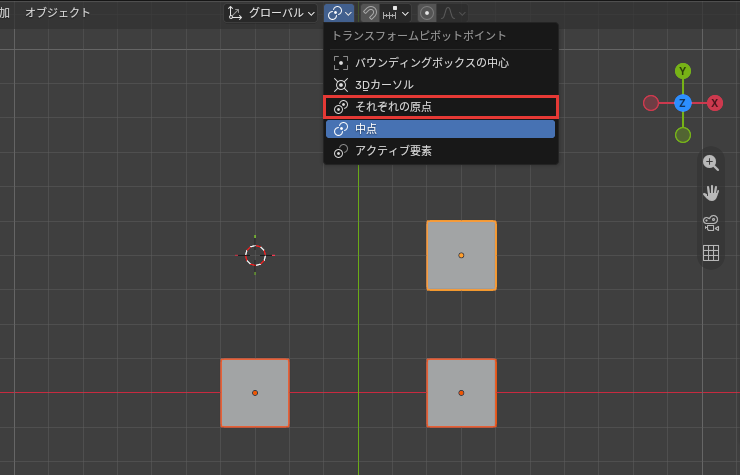
Task: Click the blue Z axis on gizmo
Action: (682, 103)
